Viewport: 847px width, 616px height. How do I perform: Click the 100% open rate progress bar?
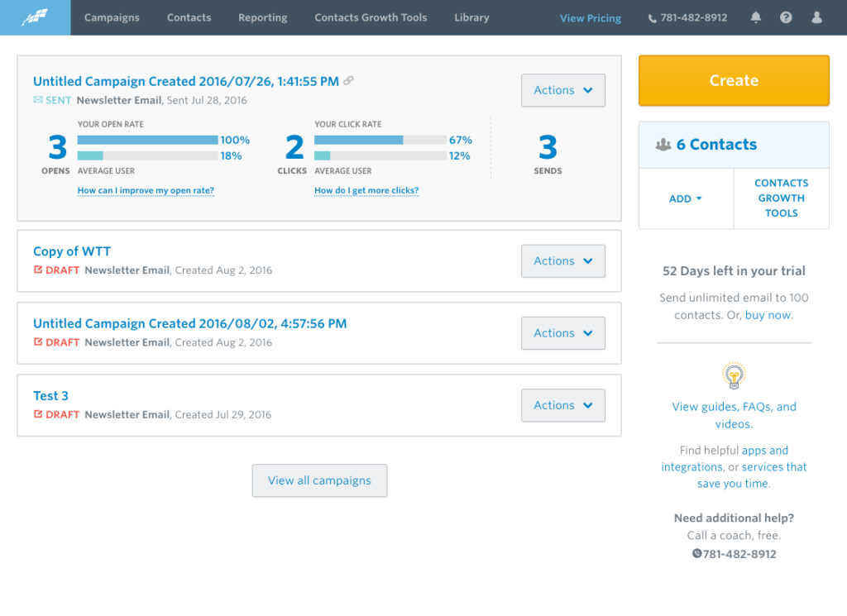pyautogui.click(x=150, y=140)
